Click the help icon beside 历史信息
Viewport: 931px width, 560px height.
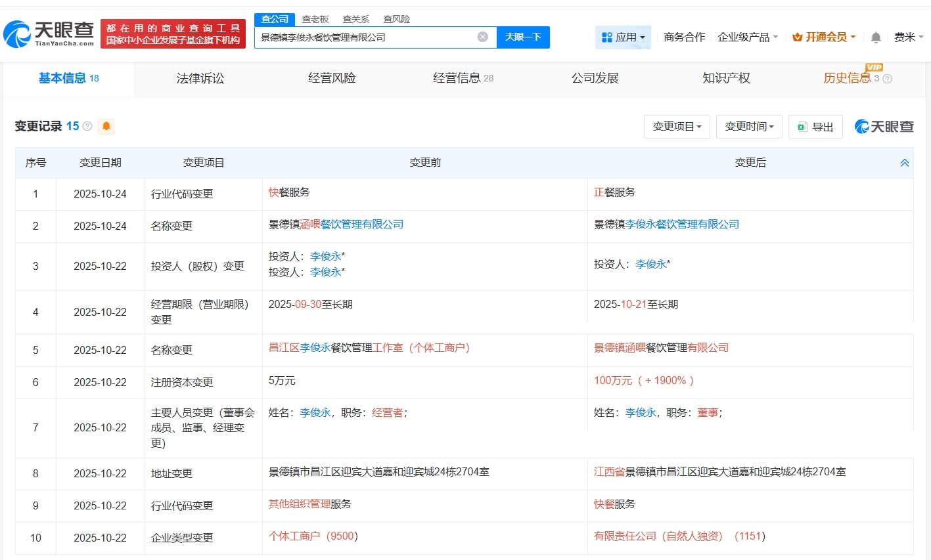pos(888,79)
